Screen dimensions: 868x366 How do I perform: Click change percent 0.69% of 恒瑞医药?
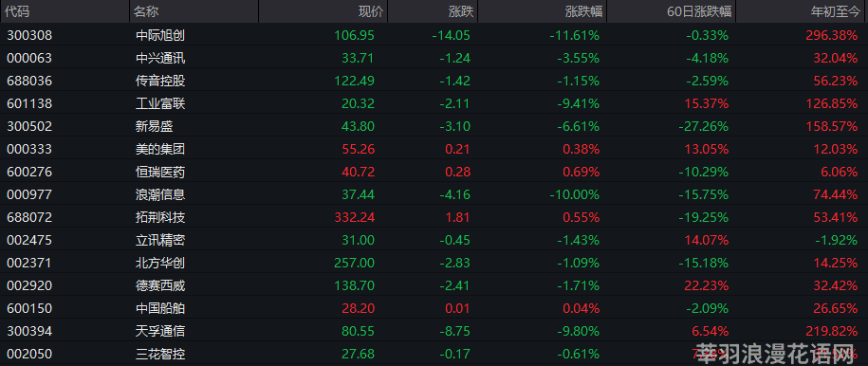tap(582, 172)
